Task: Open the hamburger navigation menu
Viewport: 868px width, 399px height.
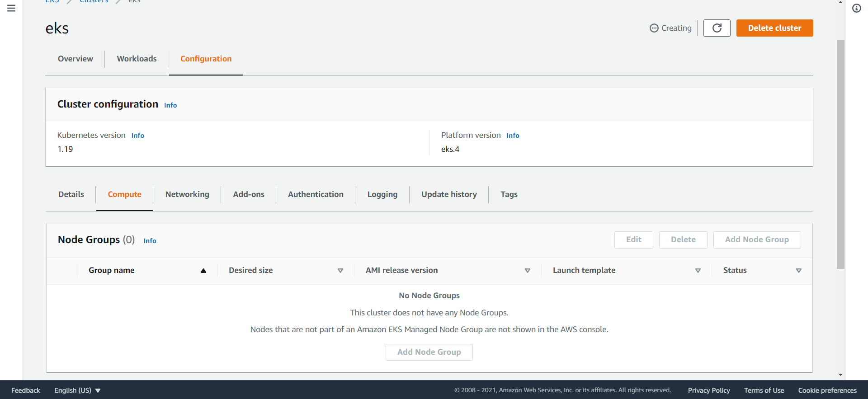Action: coord(11,8)
